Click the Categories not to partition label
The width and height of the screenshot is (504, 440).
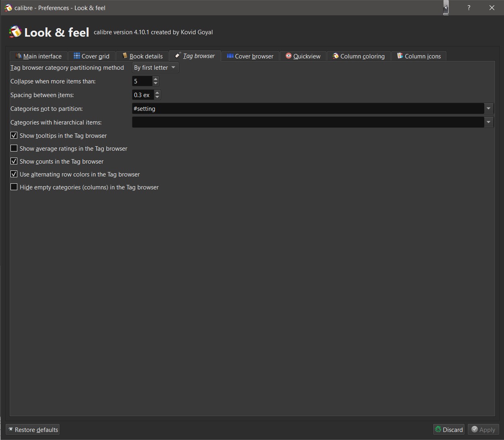tap(47, 109)
